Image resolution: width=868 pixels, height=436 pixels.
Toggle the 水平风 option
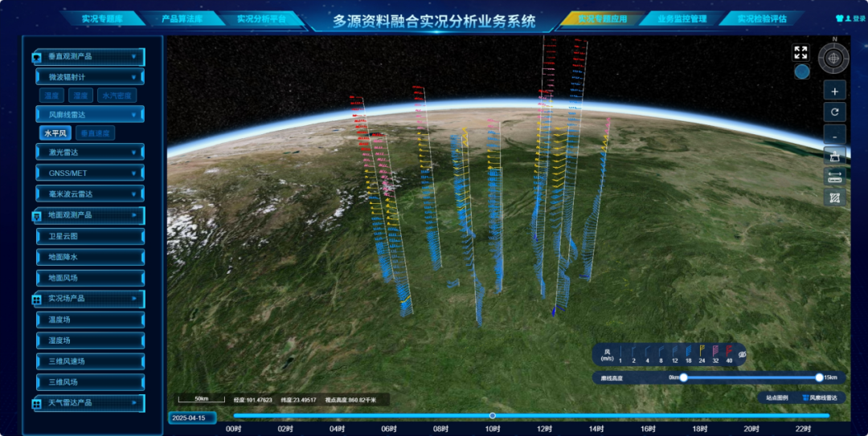[x=56, y=133]
